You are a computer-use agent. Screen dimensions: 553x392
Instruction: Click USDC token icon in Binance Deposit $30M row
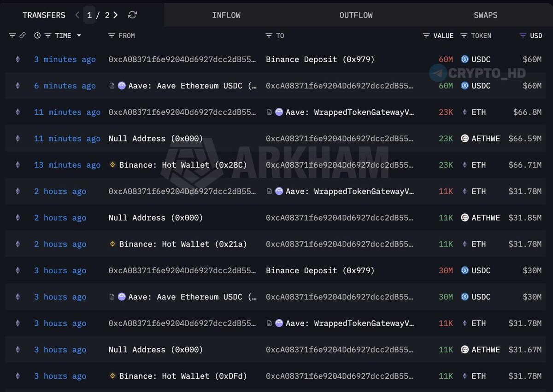pos(465,270)
